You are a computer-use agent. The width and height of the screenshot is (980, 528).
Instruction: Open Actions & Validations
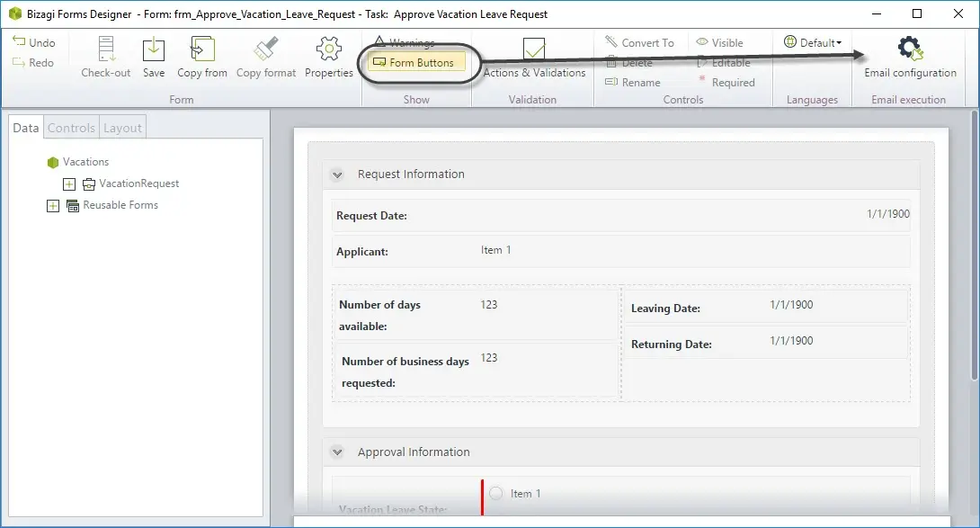(534, 57)
